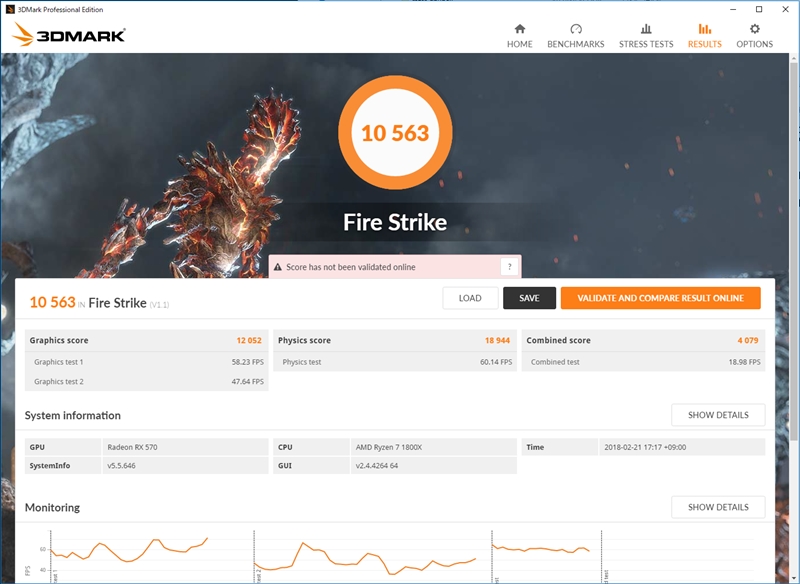800x584 pixels.
Task: Select Combined test row 18.98 FPS
Action: point(643,362)
